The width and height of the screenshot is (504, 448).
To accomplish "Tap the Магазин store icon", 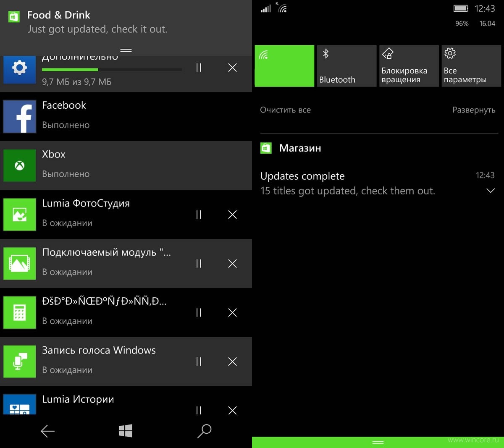I will pyautogui.click(x=266, y=148).
